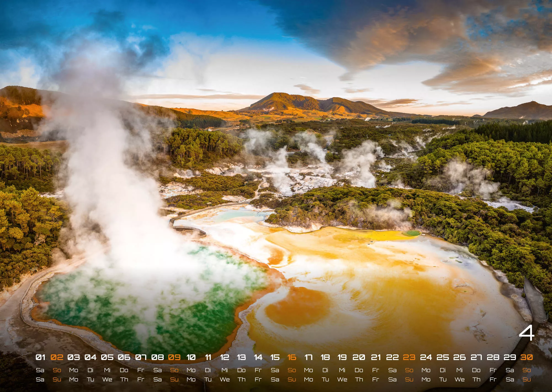Pick date 28 in the date row

(493, 357)
